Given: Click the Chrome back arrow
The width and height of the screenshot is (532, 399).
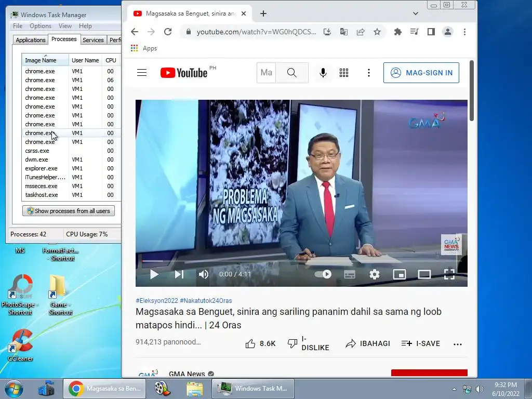Looking at the screenshot, I should click(x=135, y=32).
